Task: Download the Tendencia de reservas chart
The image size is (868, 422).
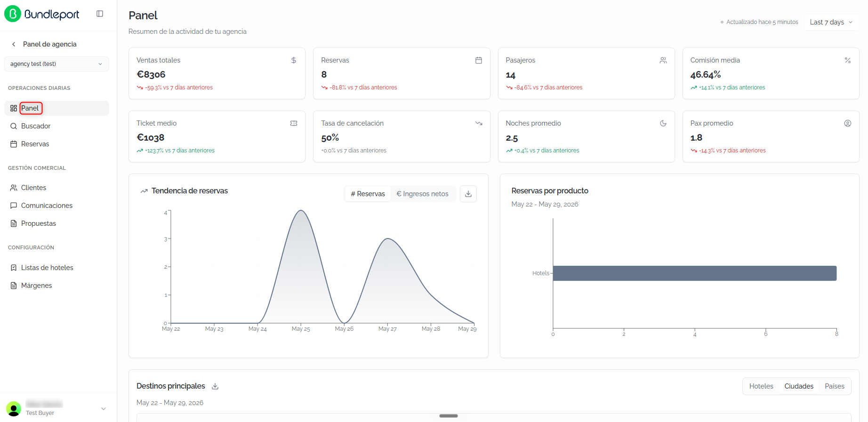Action: click(468, 194)
